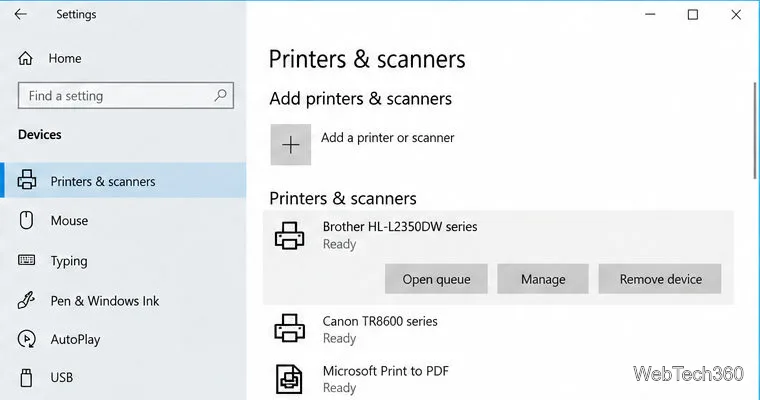Open Home via the house icon
Image resolution: width=760 pixels, height=400 pixels.
pyautogui.click(x=25, y=59)
